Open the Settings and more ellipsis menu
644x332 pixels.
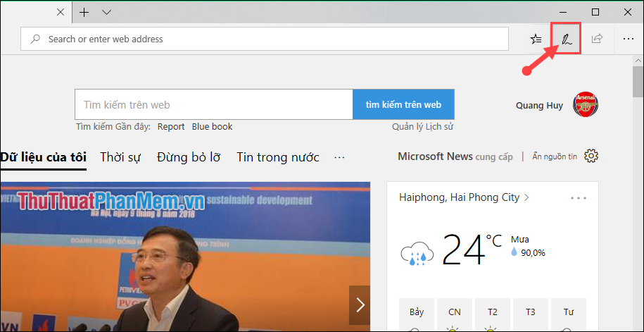pyautogui.click(x=629, y=39)
